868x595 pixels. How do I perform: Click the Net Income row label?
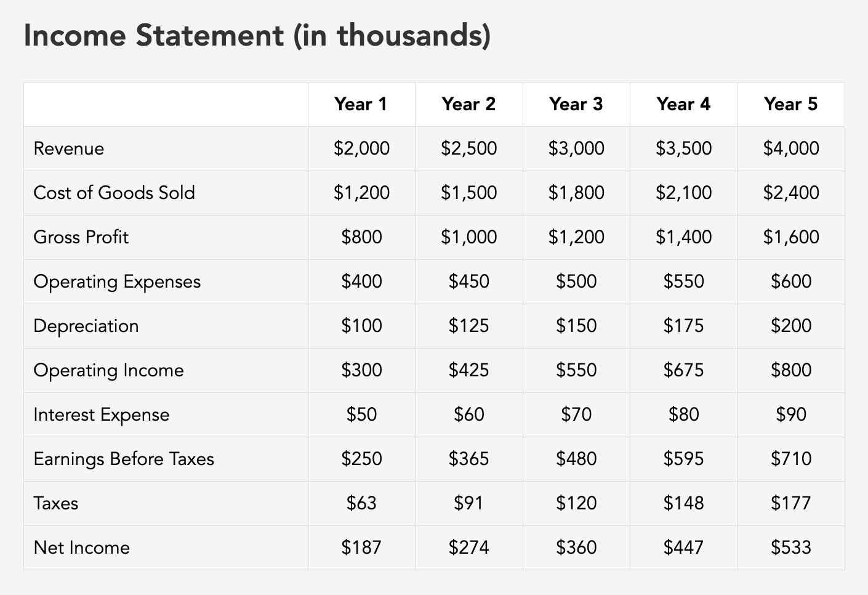[x=82, y=548]
